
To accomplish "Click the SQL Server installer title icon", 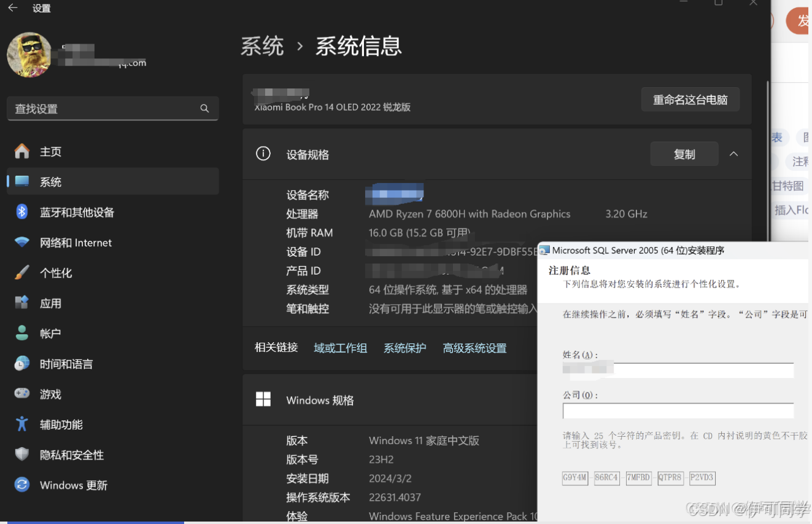I will [544, 250].
